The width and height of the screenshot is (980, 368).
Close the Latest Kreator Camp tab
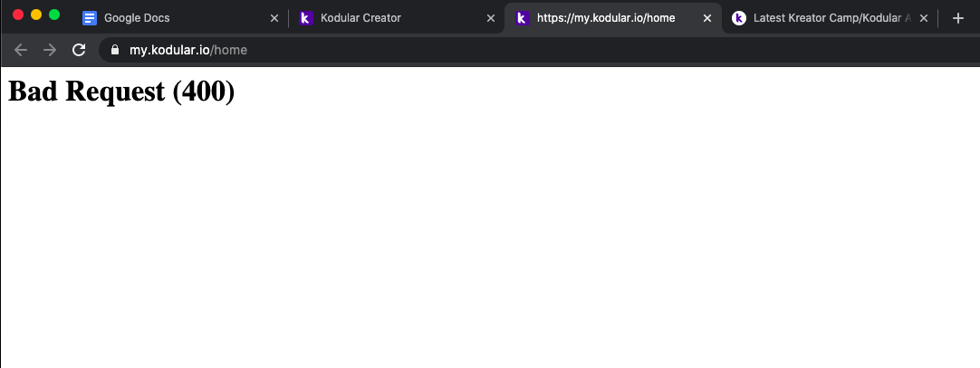(x=924, y=18)
